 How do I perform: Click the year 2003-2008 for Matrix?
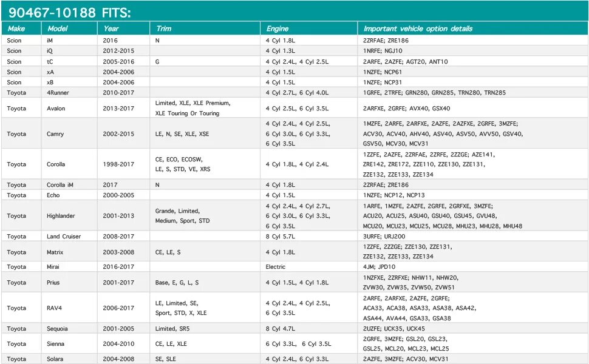pos(118,252)
